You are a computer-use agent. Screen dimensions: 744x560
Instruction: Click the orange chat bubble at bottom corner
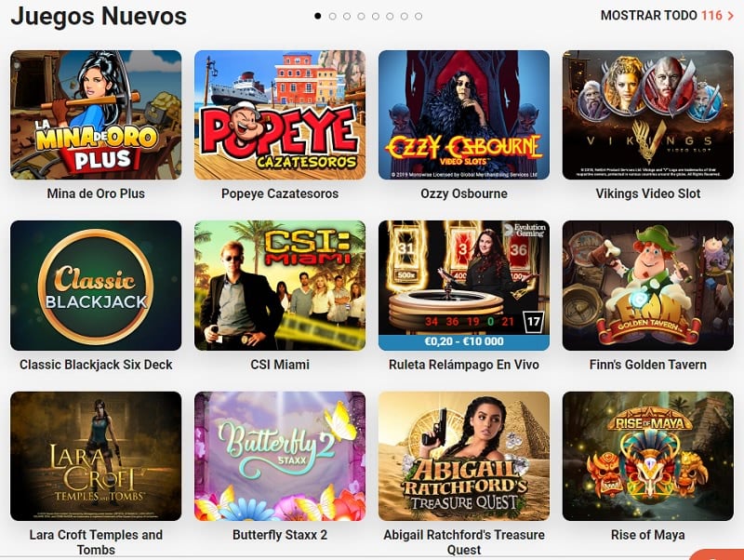pos(716,554)
